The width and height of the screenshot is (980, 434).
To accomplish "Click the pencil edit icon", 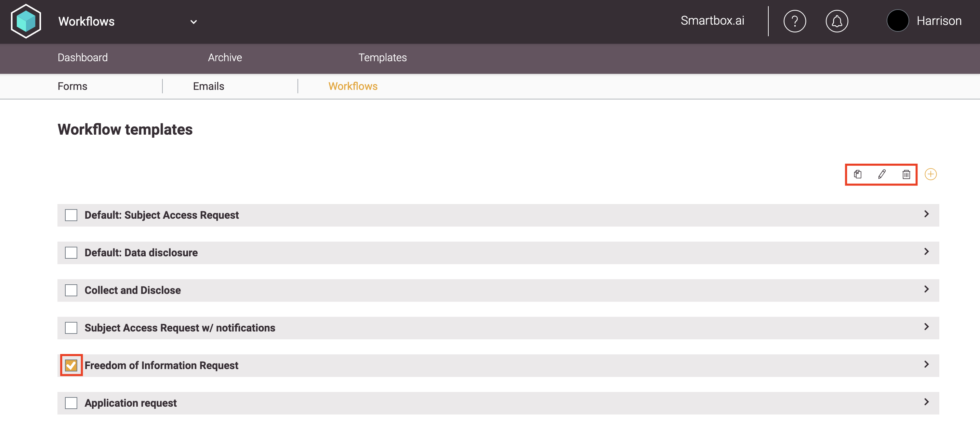I will coord(882,174).
